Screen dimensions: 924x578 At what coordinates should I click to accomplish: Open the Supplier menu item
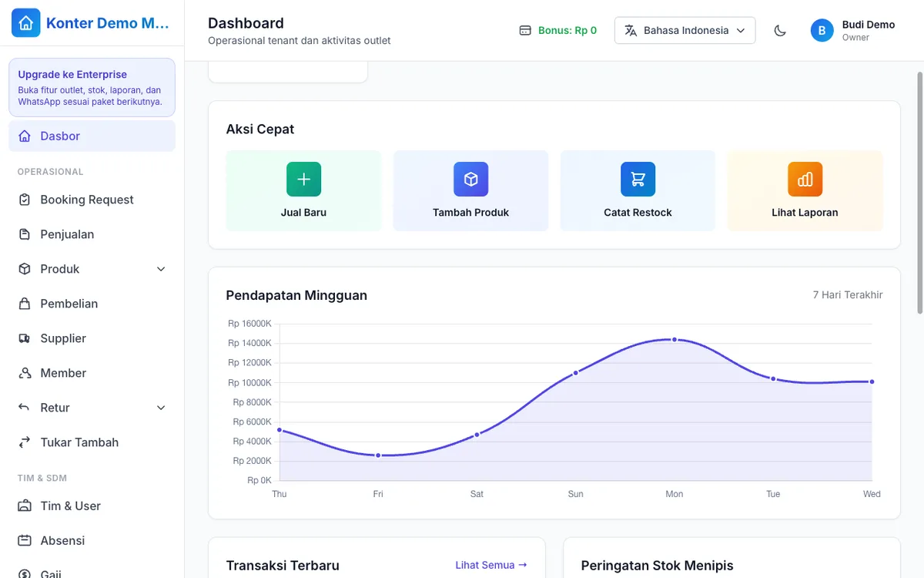[92, 338]
